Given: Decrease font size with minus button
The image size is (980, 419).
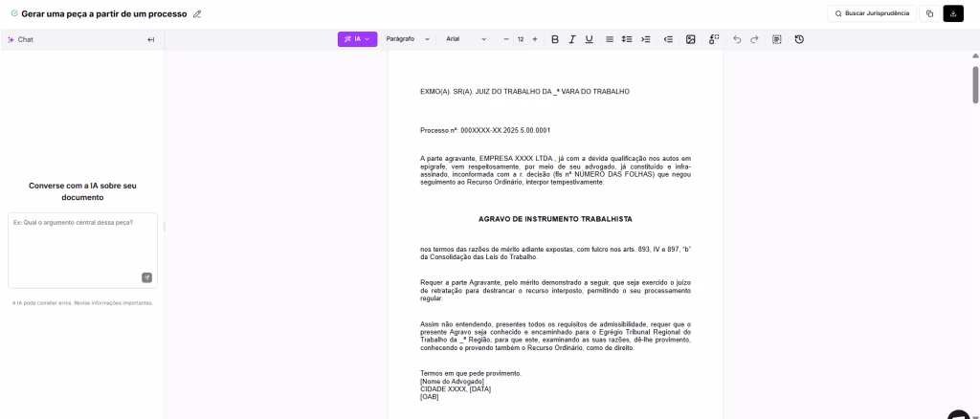Looking at the screenshot, I should pos(506,39).
